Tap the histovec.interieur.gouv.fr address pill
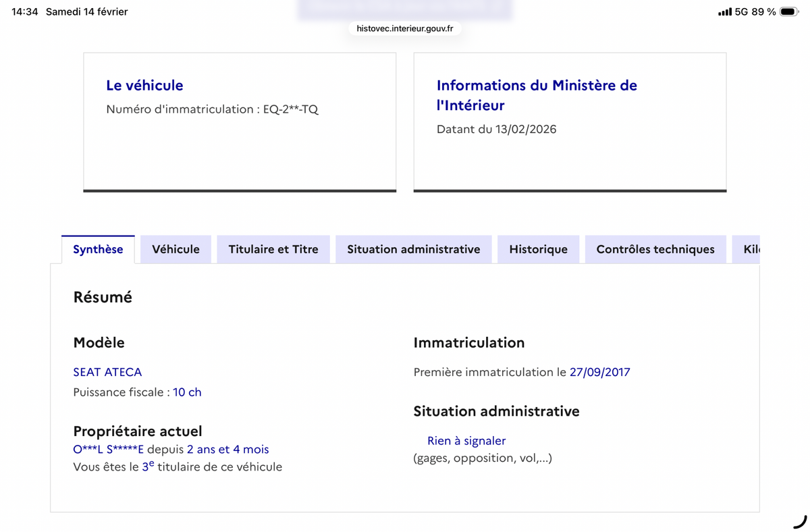Image resolution: width=810 pixels, height=532 pixels. [x=405, y=28]
